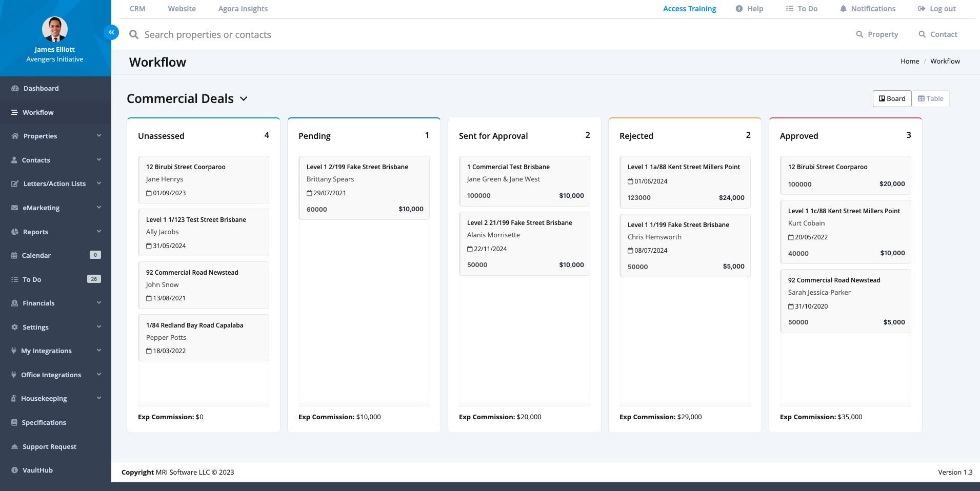The width and height of the screenshot is (980, 491).
Task: Click the To Do list icon in sidebar
Action: (14, 279)
